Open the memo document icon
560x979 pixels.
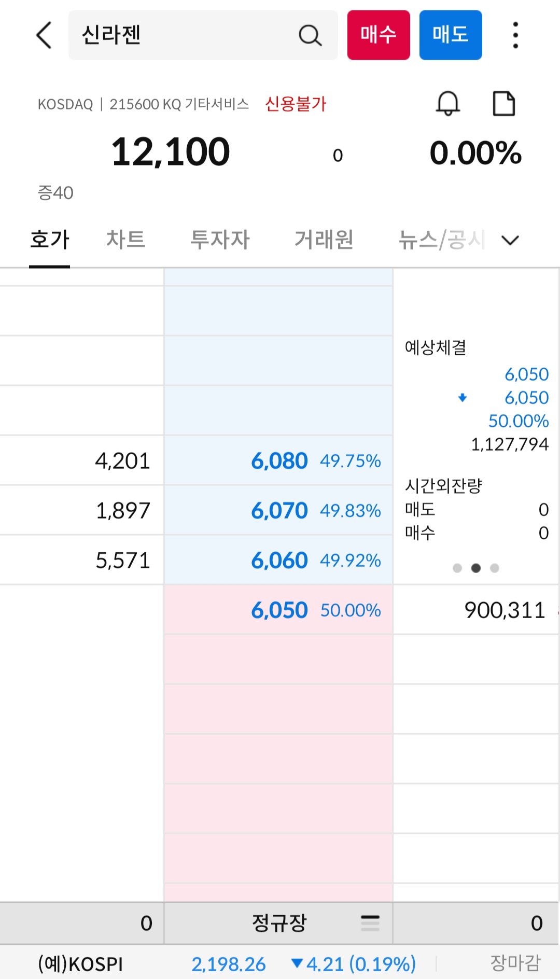click(x=503, y=103)
